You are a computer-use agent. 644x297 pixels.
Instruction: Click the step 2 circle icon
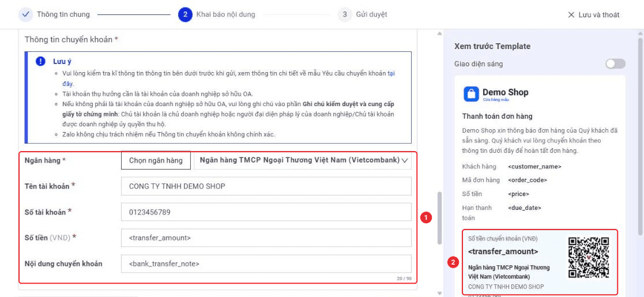click(185, 14)
